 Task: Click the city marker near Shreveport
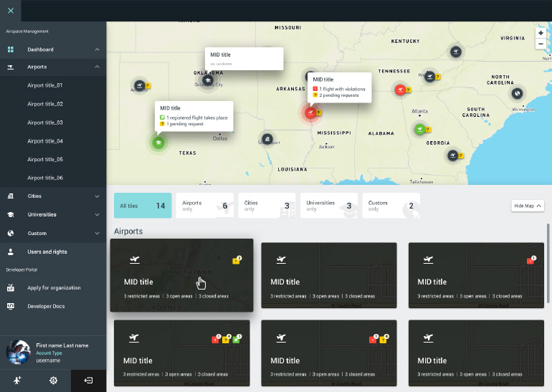tap(267, 138)
